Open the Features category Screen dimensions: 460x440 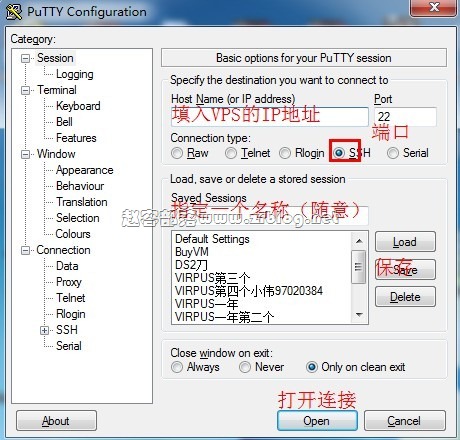pyautogui.click(x=76, y=138)
